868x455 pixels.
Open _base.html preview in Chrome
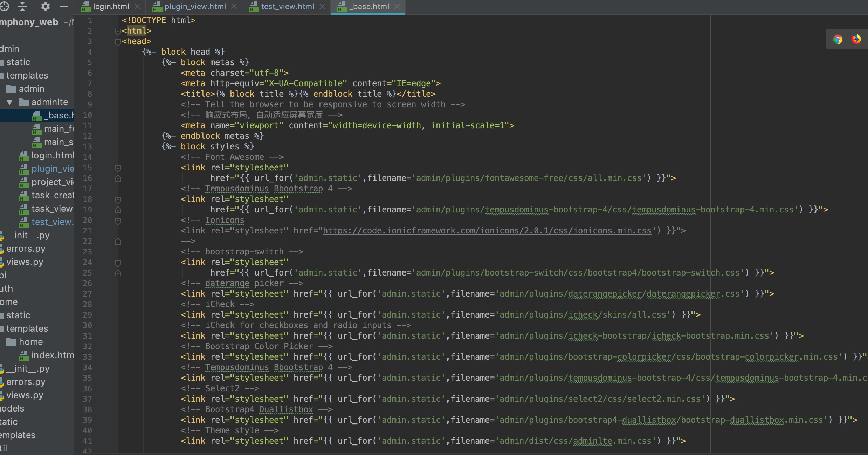click(838, 39)
